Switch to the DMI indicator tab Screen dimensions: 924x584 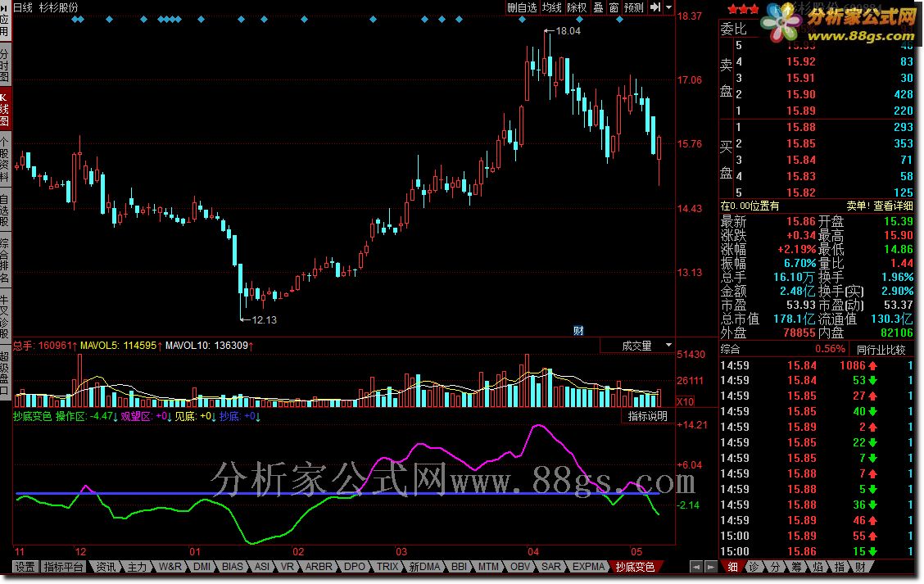[x=202, y=567]
